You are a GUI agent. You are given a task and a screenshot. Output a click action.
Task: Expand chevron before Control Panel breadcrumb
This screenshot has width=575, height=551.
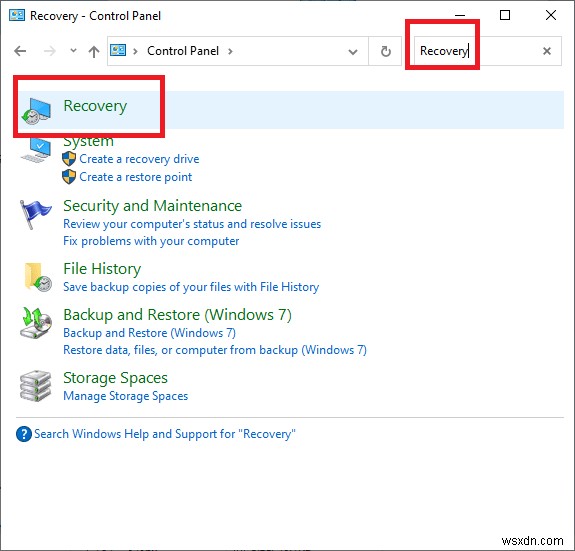pyautogui.click(x=135, y=51)
